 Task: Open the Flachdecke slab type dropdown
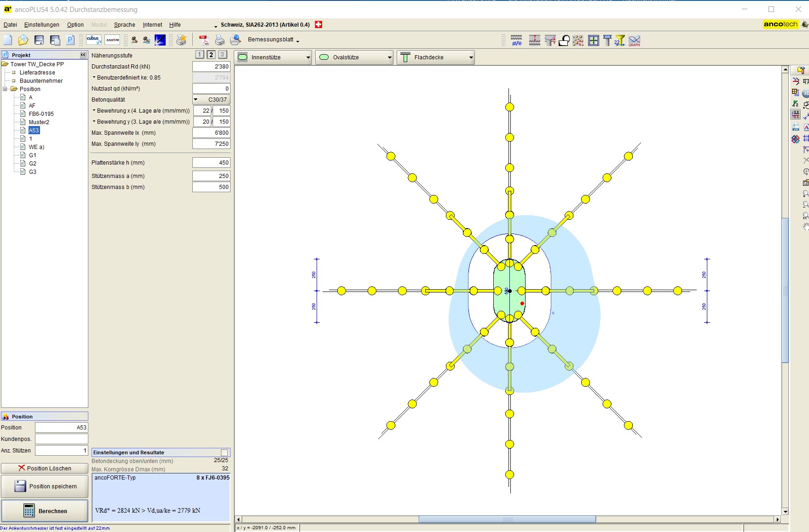pyautogui.click(x=435, y=57)
